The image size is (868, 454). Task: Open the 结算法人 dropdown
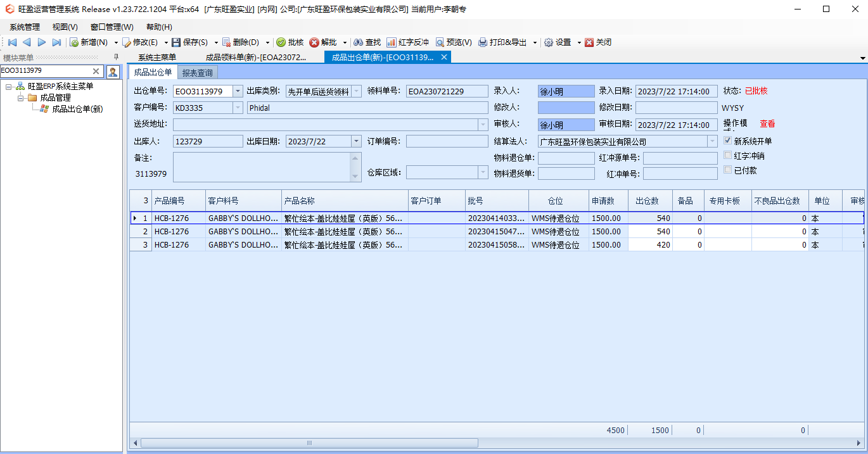pos(713,141)
